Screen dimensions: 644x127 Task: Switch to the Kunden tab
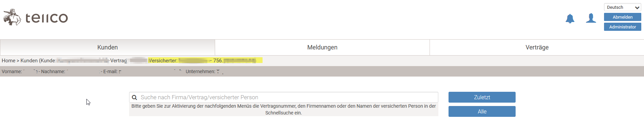pos(107,47)
